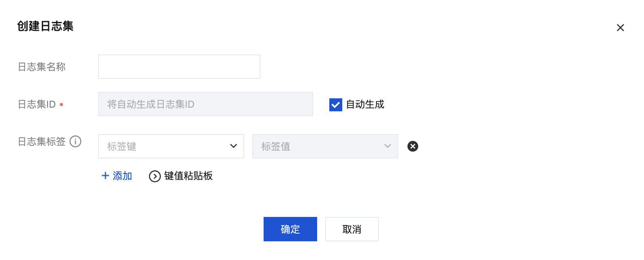Click the 日志集标签 field label
The height and width of the screenshot is (260, 644).
(x=42, y=142)
